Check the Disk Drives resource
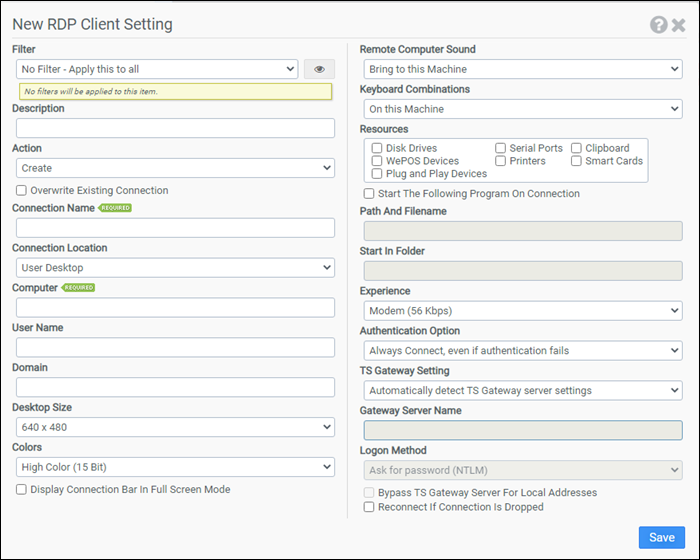The image size is (700, 560). (x=377, y=148)
